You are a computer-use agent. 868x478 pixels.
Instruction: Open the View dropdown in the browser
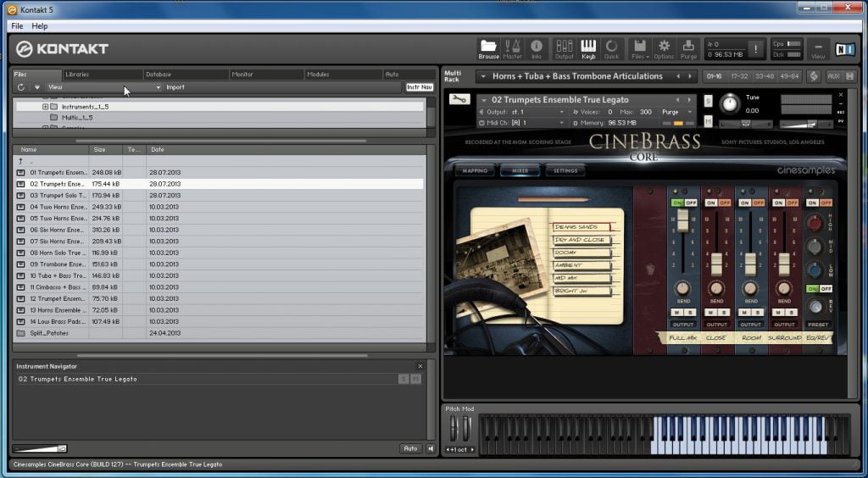click(x=103, y=86)
